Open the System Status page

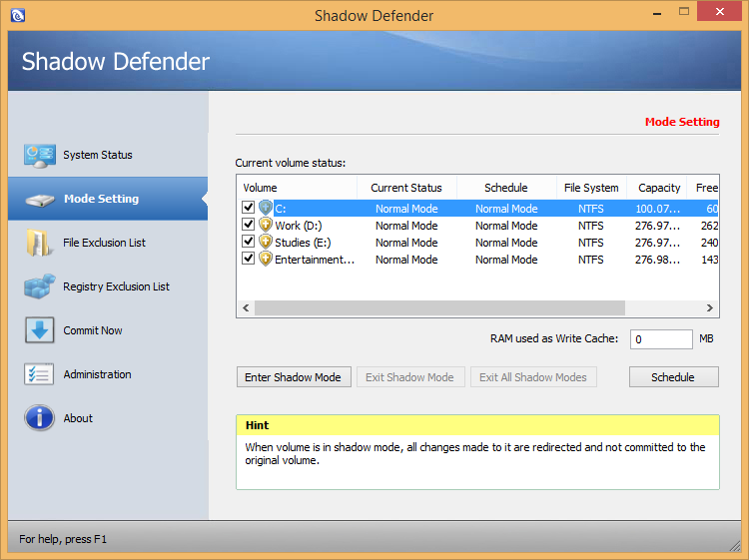[x=108, y=155]
